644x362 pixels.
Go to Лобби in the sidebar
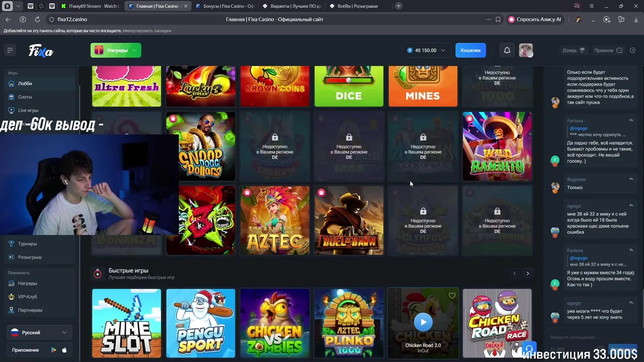[x=40, y=83]
